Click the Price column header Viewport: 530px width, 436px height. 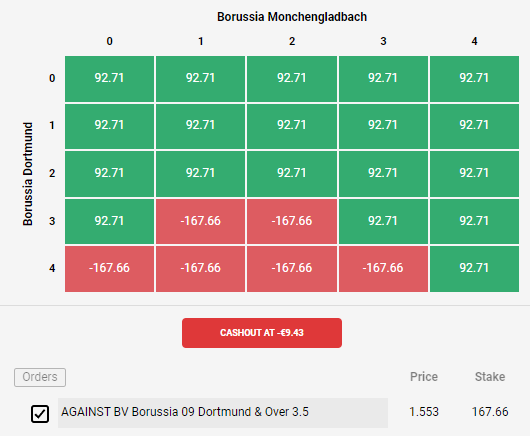coord(424,377)
